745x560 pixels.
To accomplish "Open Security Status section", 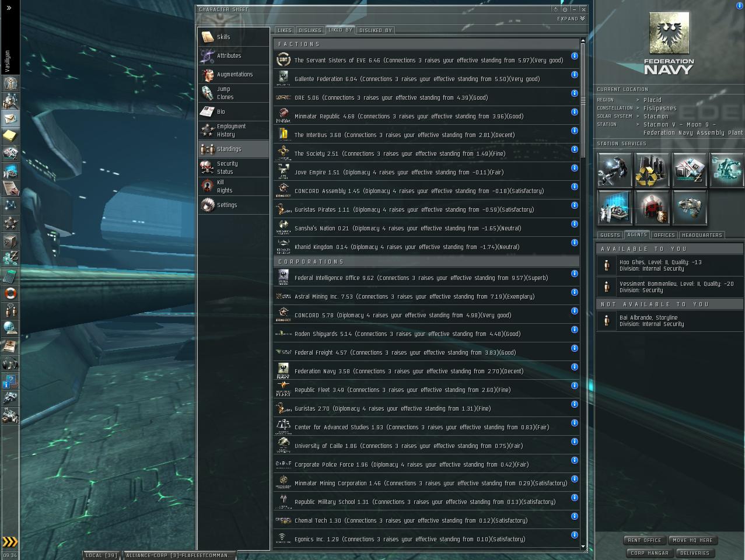I will click(233, 167).
